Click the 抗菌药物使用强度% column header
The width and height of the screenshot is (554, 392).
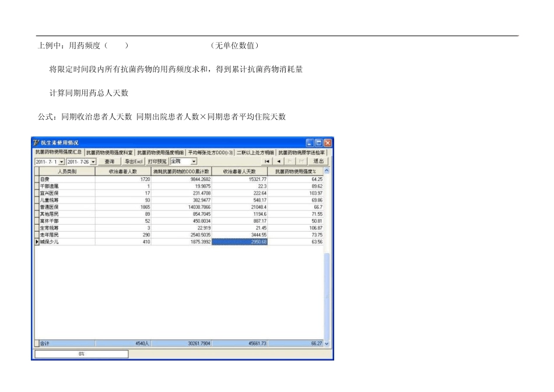[296, 171]
